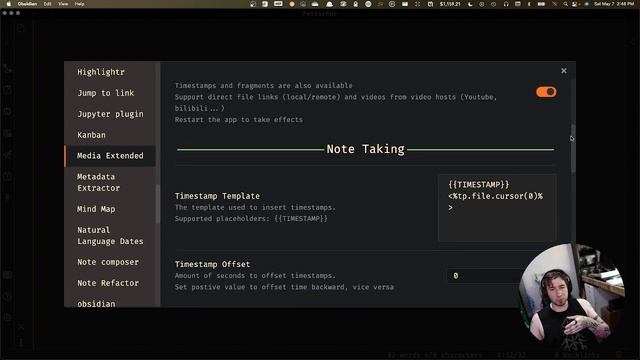Open the View menu
The height and width of the screenshot is (360, 640).
click(63, 4)
